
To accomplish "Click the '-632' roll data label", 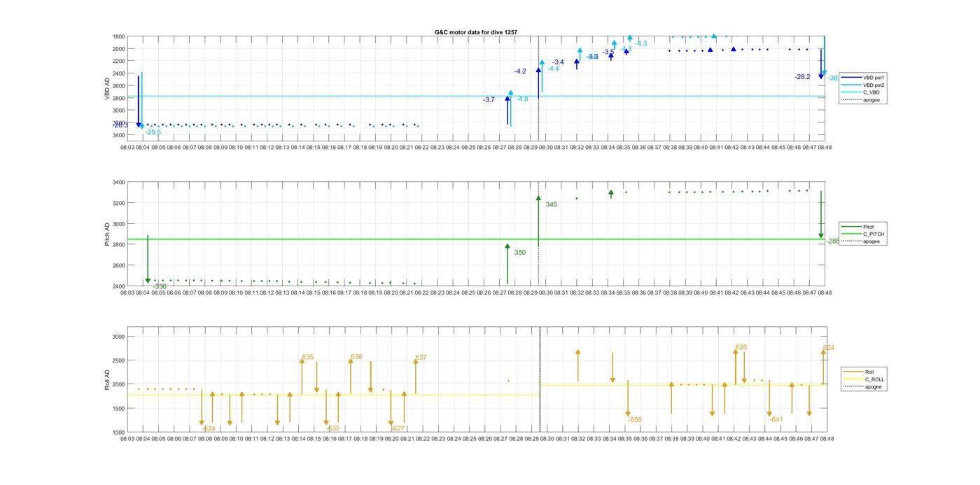I will (333, 428).
